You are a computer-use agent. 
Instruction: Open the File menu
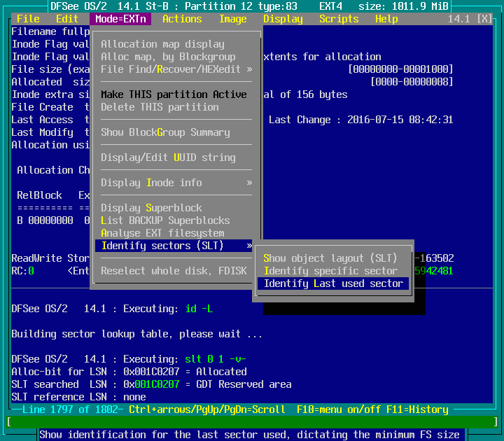coord(28,19)
